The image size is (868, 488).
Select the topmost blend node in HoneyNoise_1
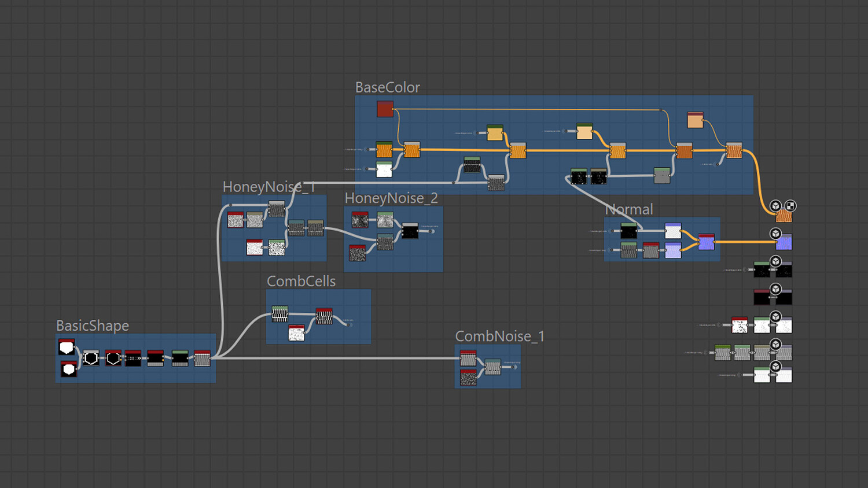coord(277,209)
